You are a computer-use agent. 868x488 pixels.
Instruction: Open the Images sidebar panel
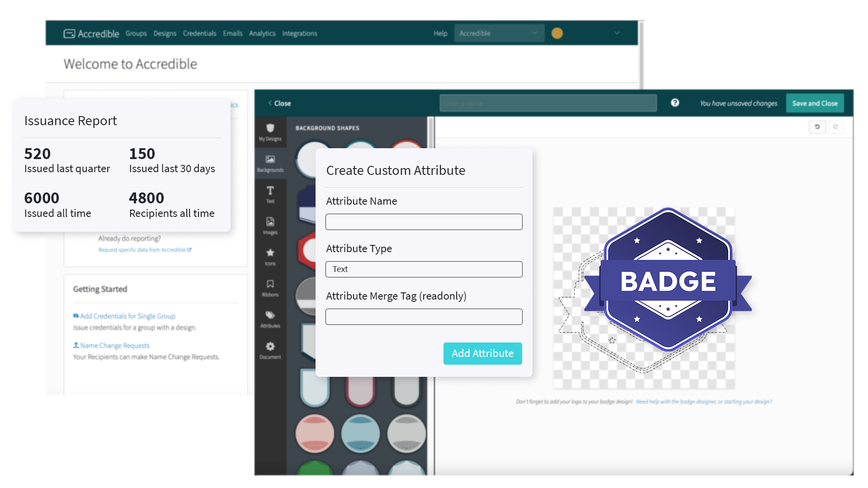270,225
